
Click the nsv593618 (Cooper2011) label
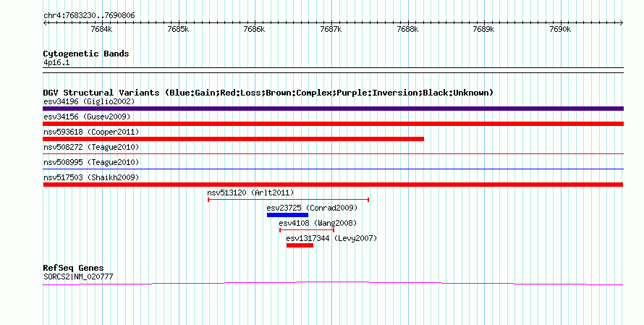[92, 132]
